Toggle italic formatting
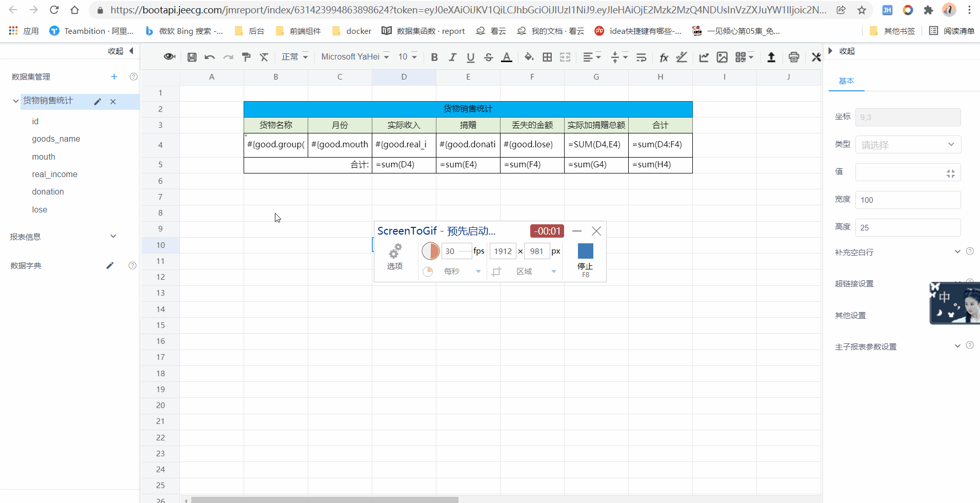This screenshot has width=980, height=503. coord(452,57)
